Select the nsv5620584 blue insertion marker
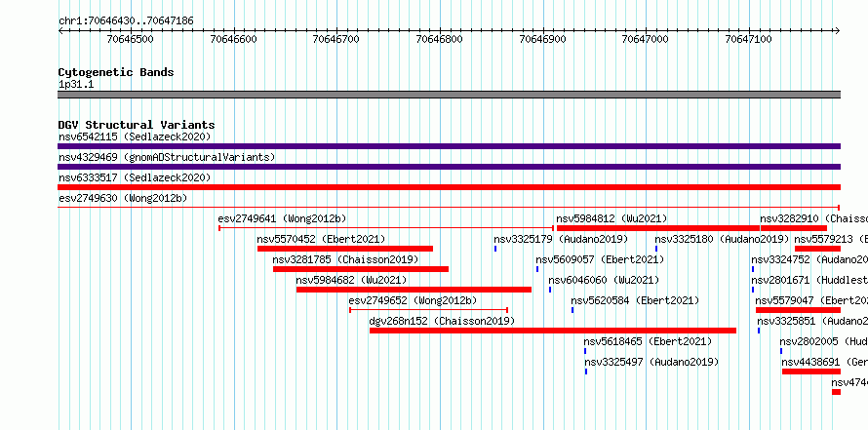Viewport: 868px width, 430px height. (x=572, y=310)
